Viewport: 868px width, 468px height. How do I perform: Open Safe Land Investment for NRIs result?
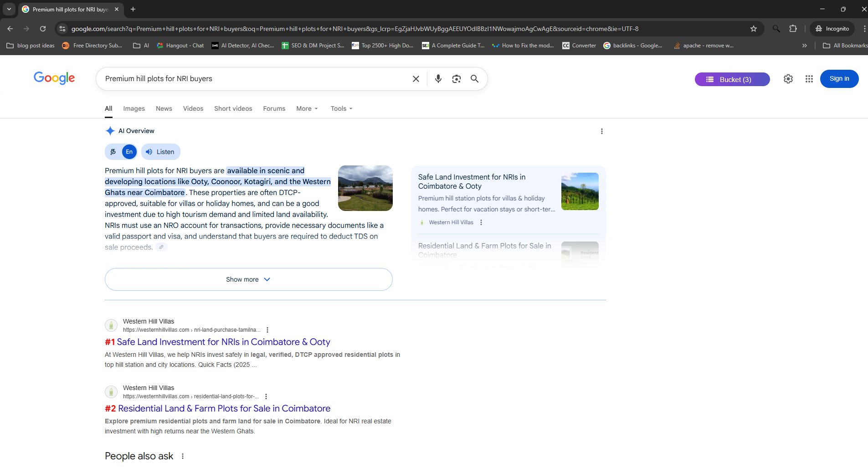click(x=223, y=342)
